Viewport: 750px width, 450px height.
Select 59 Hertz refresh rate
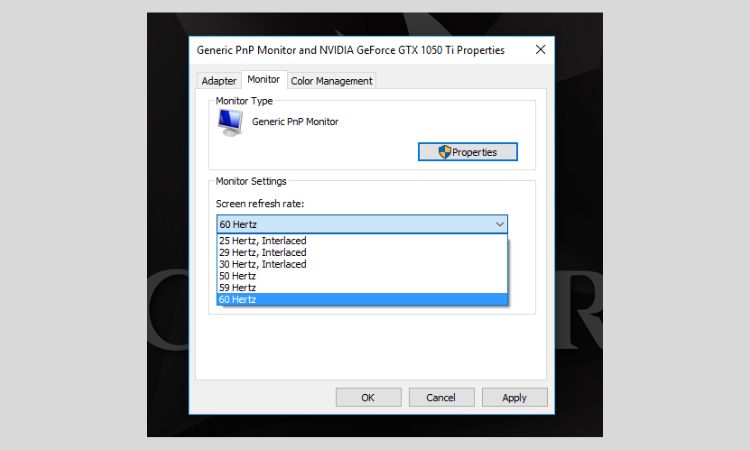(362, 287)
